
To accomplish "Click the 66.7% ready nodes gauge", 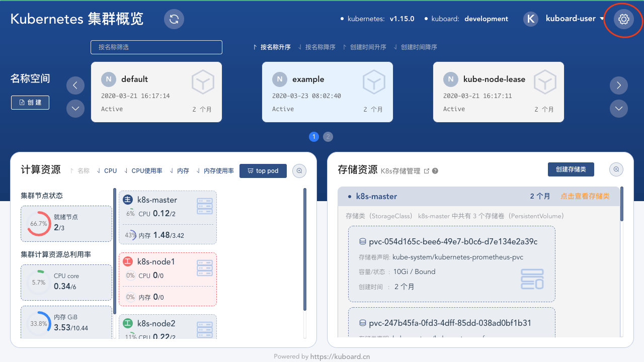I will click(x=39, y=224).
